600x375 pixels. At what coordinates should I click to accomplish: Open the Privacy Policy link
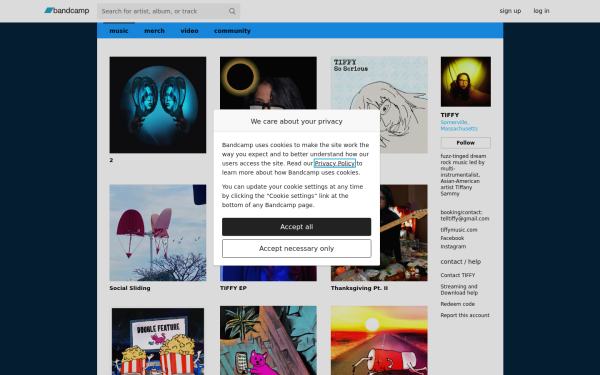[335, 163]
